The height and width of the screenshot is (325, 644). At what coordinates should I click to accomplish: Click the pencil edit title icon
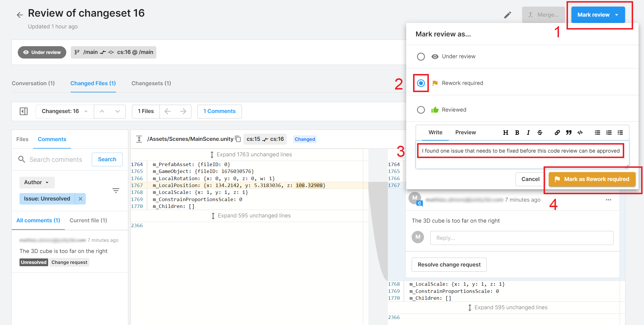(x=507, y=15)
